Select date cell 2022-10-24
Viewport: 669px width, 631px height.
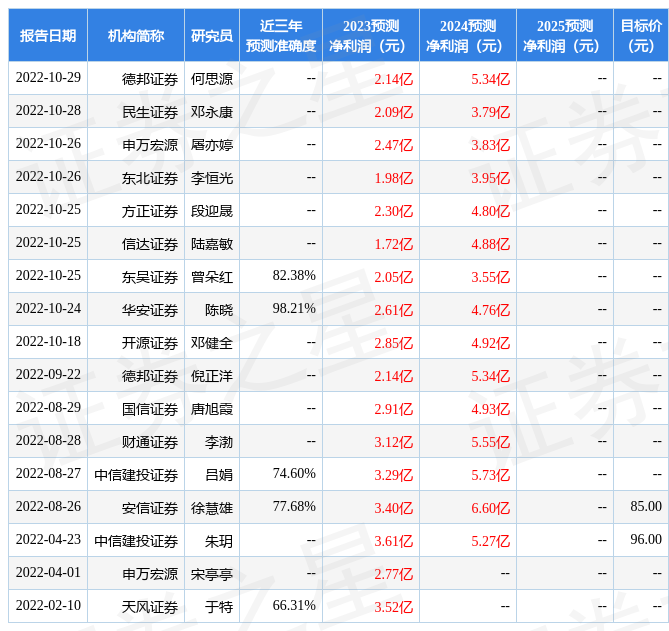click(48, 308)
